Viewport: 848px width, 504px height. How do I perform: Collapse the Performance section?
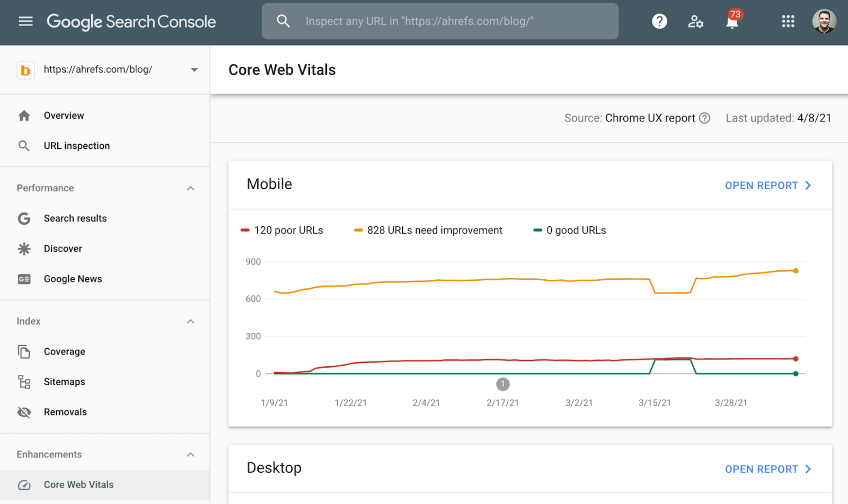point(191,188)
